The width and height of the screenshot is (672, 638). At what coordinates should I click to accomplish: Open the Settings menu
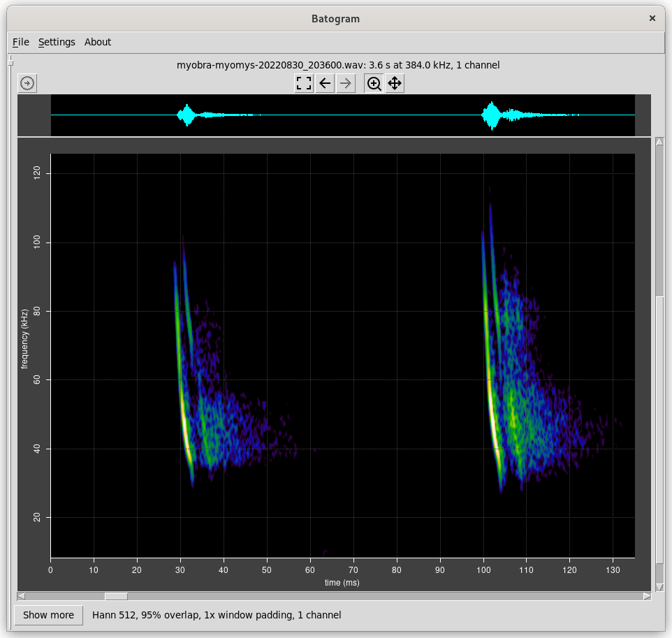point(57,42)
